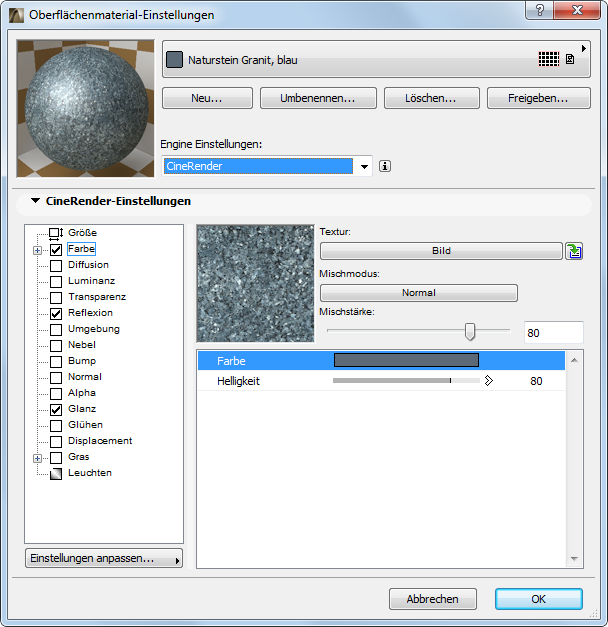Image resolution: width=608 pixels, height=627 pixels.
Task: Close the Oberflächenmaterial-Einstellungen dialog
Action: coord(577,10)
